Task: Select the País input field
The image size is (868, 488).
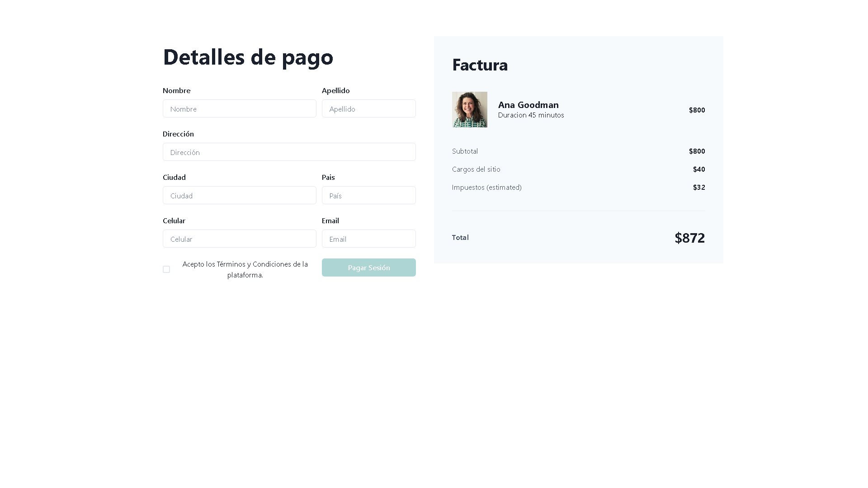Action: point(368,195)
